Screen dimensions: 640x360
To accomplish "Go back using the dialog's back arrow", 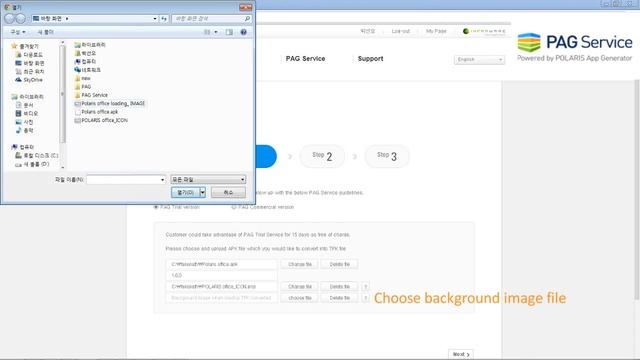I will click(x=9, y=19).
